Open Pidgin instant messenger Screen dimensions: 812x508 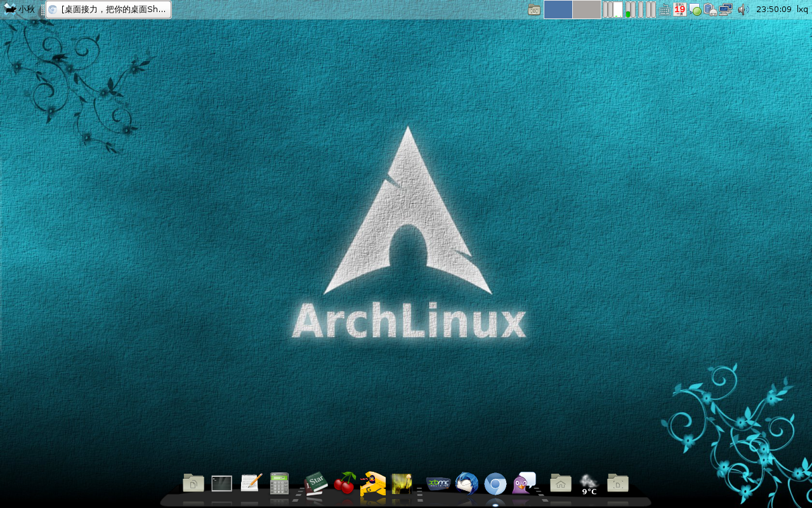tap(524, 483)
